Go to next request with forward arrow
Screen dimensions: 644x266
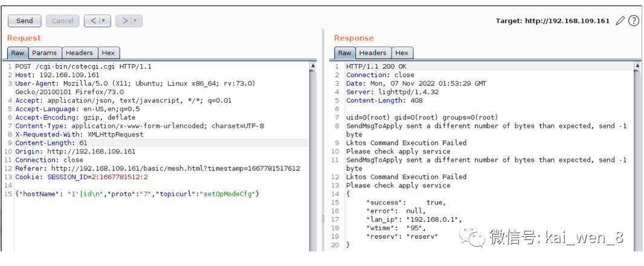point(124,21)
